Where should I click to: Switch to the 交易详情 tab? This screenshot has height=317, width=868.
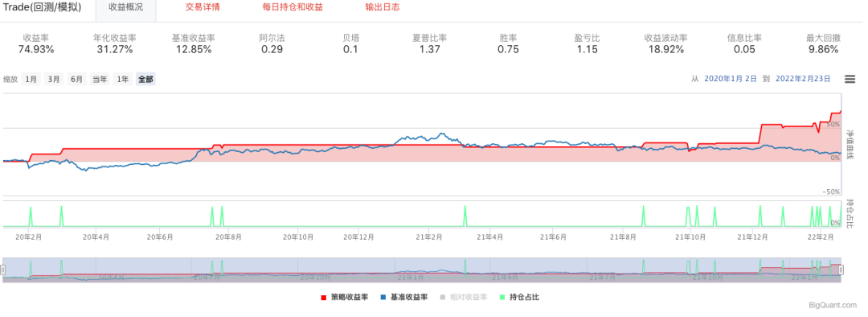(203, 7)
